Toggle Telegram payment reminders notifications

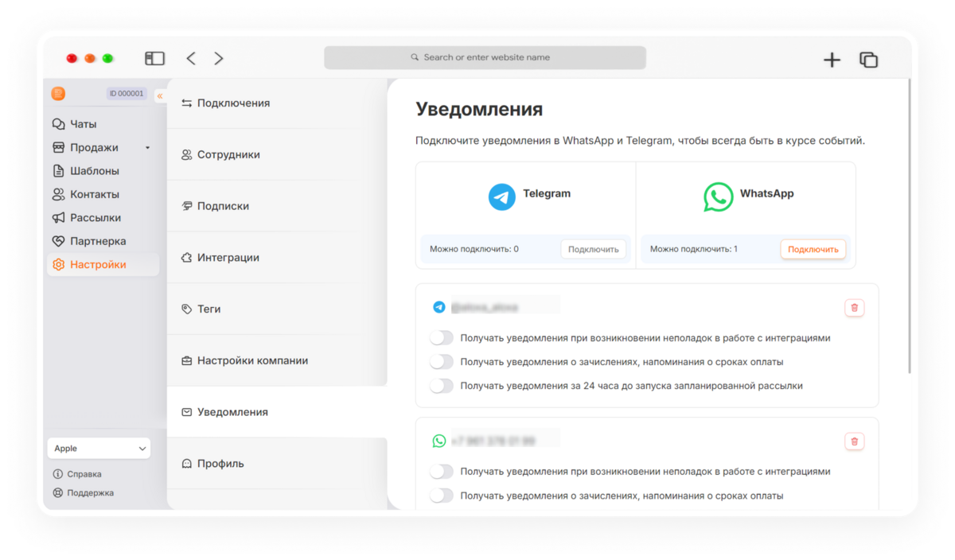441,362
